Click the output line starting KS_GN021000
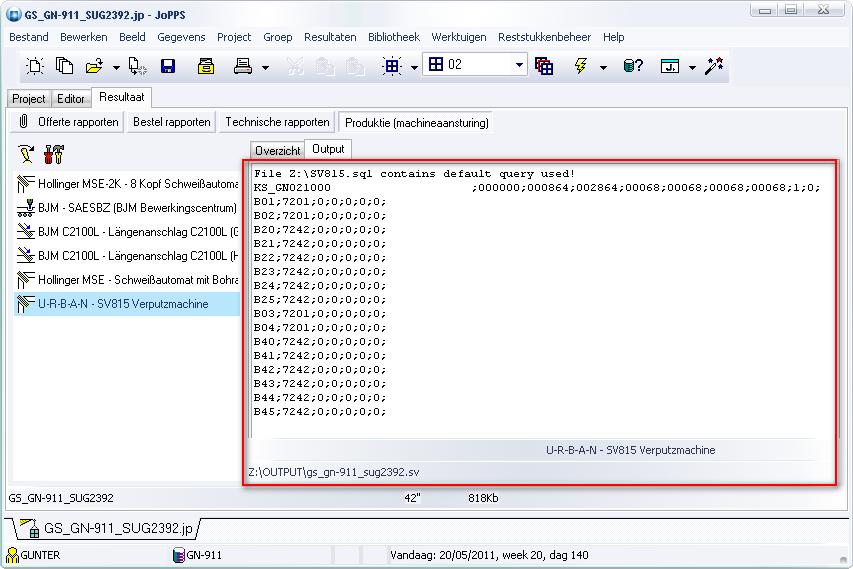The height and width of the screenshot is (569, 853). click(536, 188)
